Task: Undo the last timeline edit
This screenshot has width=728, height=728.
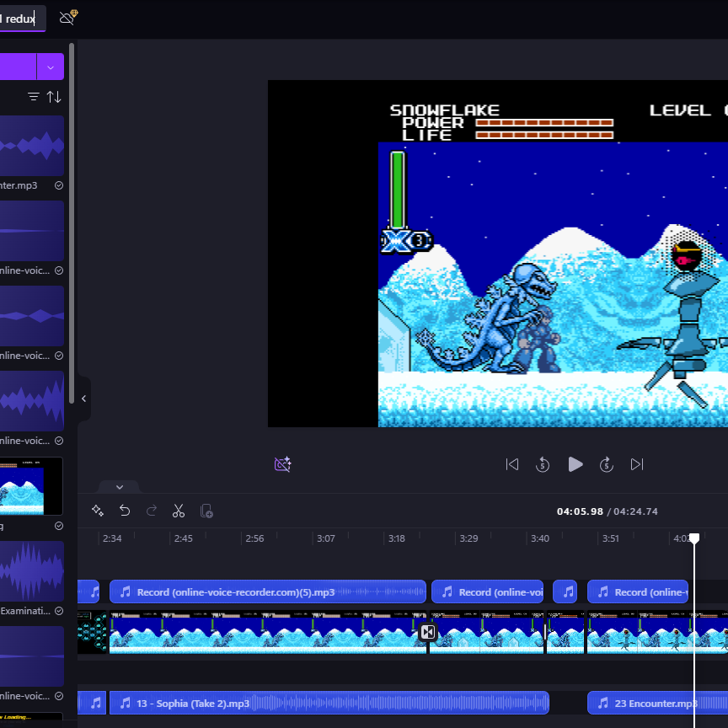Action: [x=125, y=511]
